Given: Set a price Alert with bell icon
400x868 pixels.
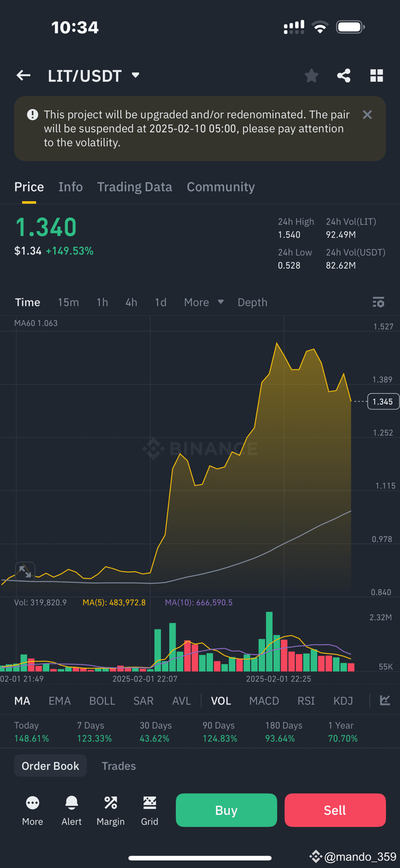Looking at the screenshot, I should tap(71, 811).
